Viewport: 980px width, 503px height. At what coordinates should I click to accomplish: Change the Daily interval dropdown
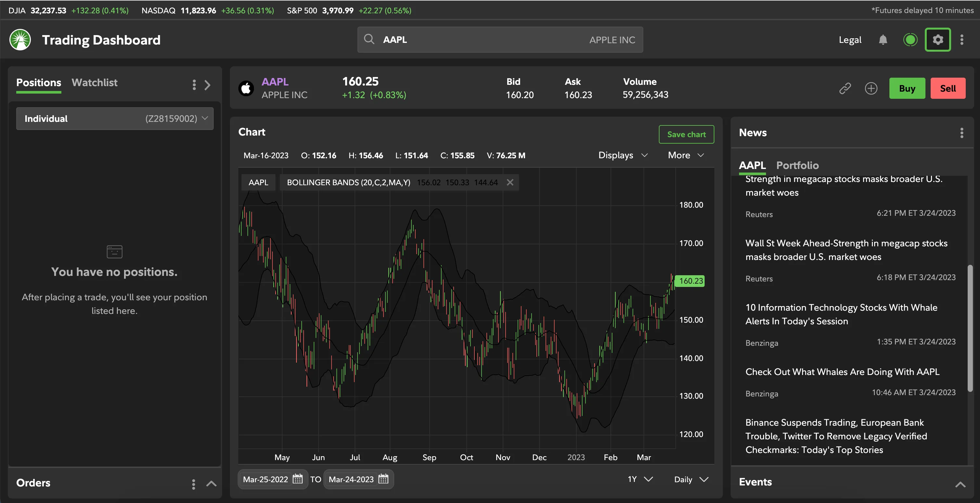tap(690, 479)
